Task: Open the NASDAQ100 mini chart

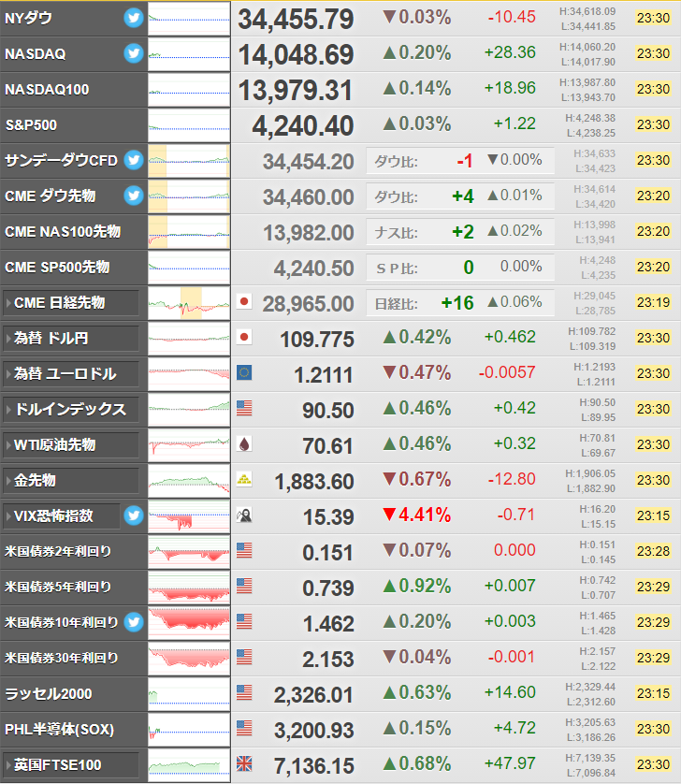Action: pos(189,90)
